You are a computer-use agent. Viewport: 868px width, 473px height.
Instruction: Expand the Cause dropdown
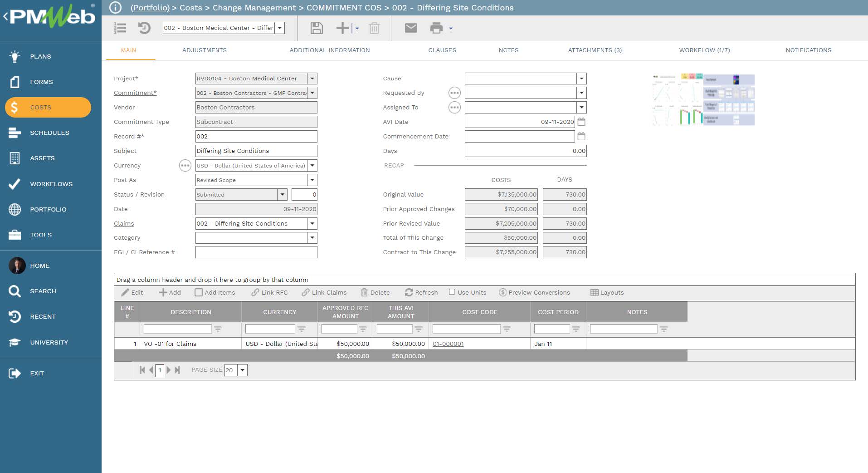[x=581, y=79]
